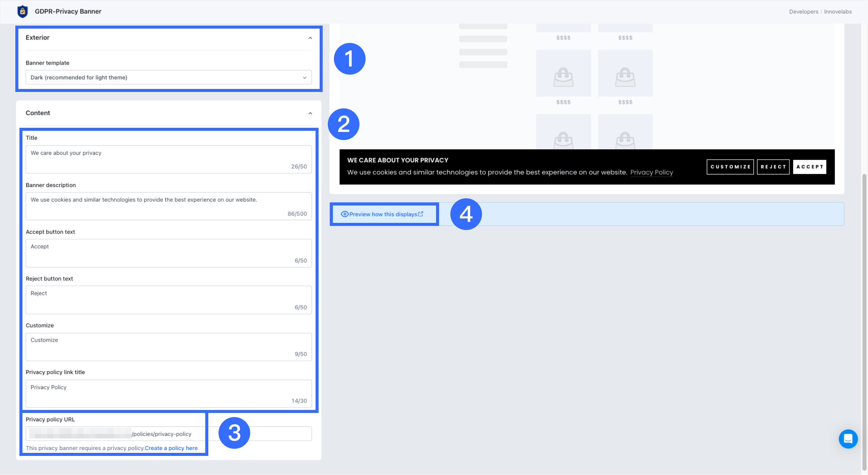Edit the Accept button text field

click(x=168, y=252)
